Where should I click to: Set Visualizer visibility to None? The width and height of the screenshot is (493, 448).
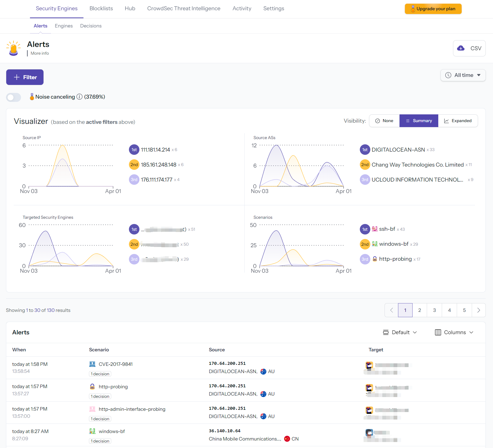pos(384,121)
